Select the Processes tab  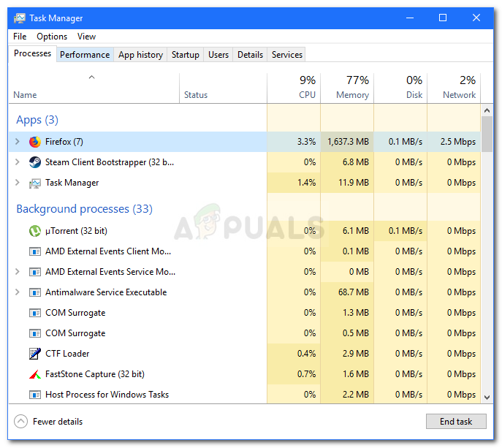point(32,53)
